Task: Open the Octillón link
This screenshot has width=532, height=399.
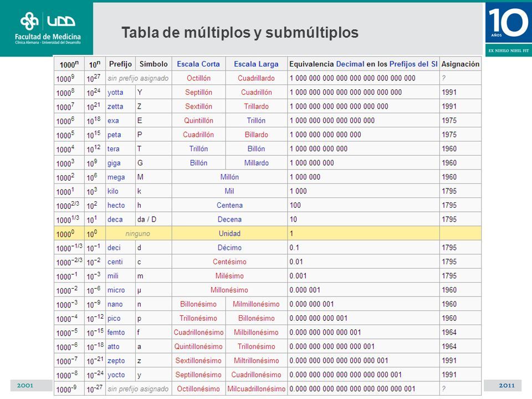Action: 198,78
